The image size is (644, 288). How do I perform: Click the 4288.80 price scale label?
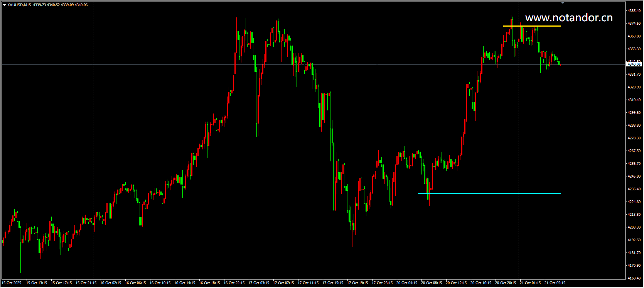pos(634,125)
